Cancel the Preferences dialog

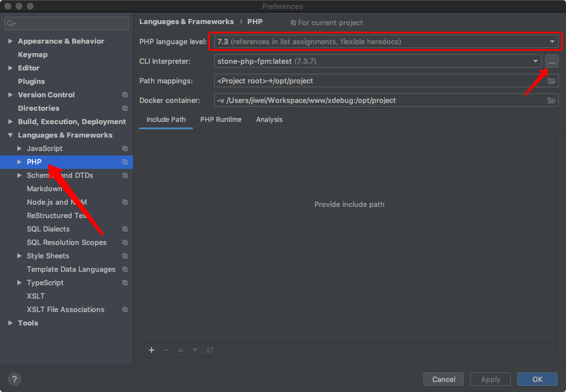443,379
